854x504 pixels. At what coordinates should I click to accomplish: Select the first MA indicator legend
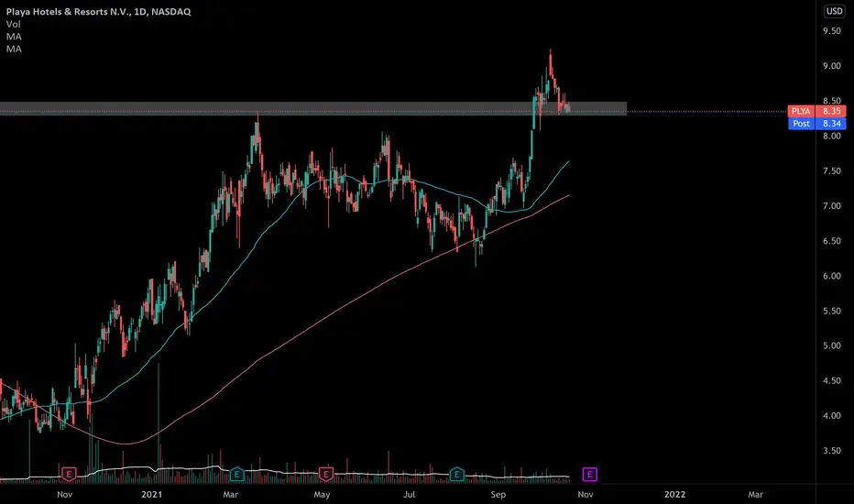pyautogui.click(x=14, y=37)
